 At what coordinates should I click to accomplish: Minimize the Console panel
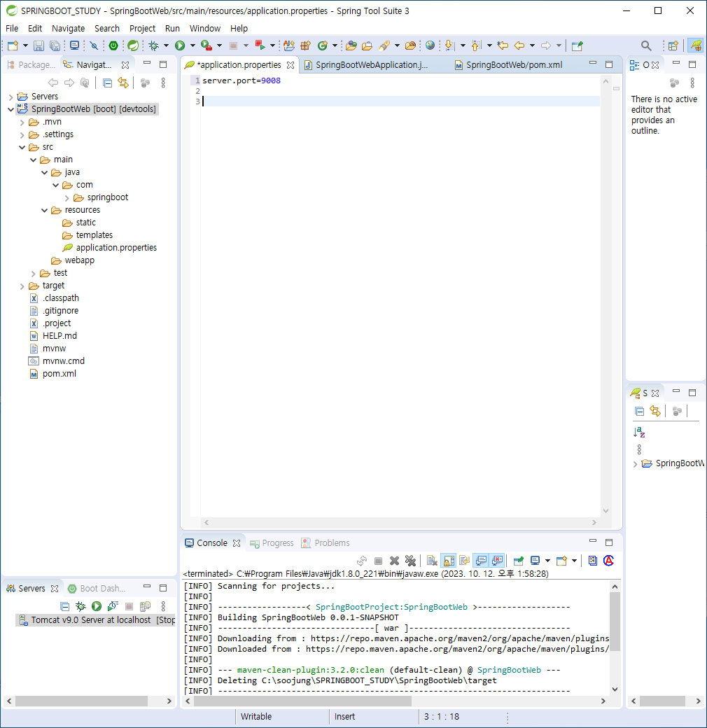coord(593,541)
